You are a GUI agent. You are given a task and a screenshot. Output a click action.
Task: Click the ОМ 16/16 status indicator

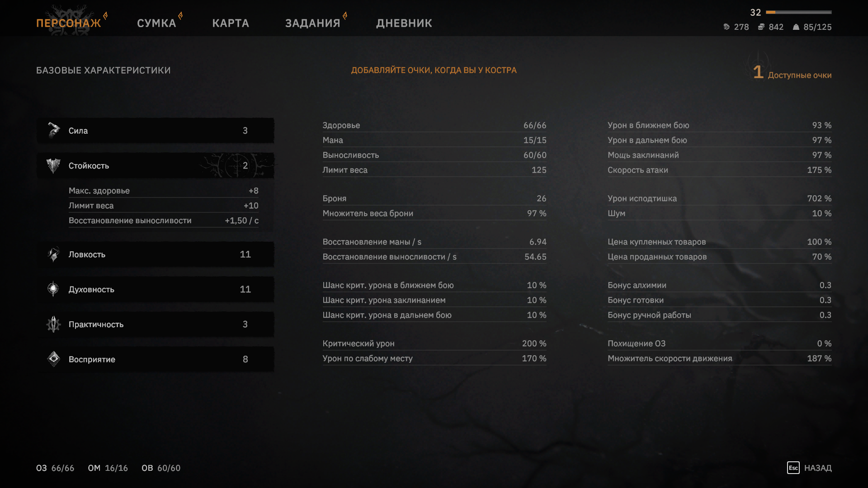108,468
